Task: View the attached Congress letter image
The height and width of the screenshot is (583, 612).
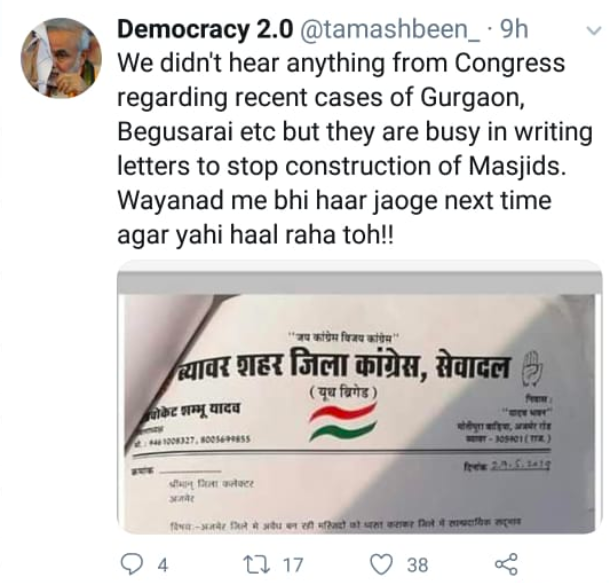Action: click(359, 396)
